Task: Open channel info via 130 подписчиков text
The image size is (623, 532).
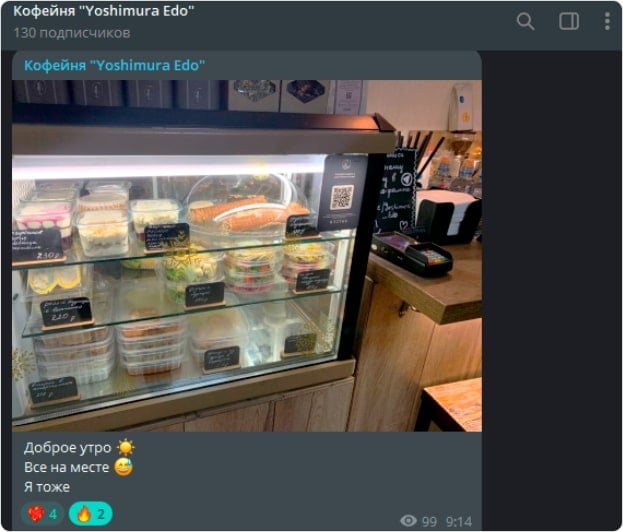Action: [72, 33]
